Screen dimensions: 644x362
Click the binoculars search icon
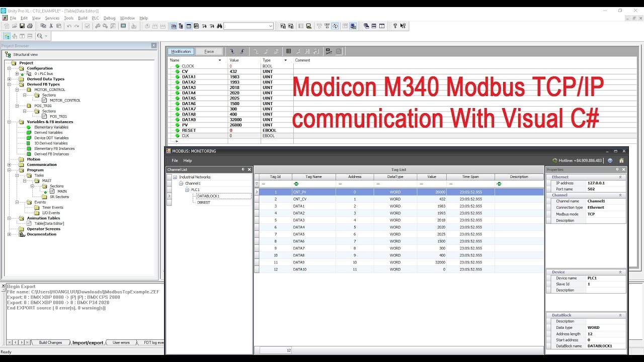coord(219,26)
